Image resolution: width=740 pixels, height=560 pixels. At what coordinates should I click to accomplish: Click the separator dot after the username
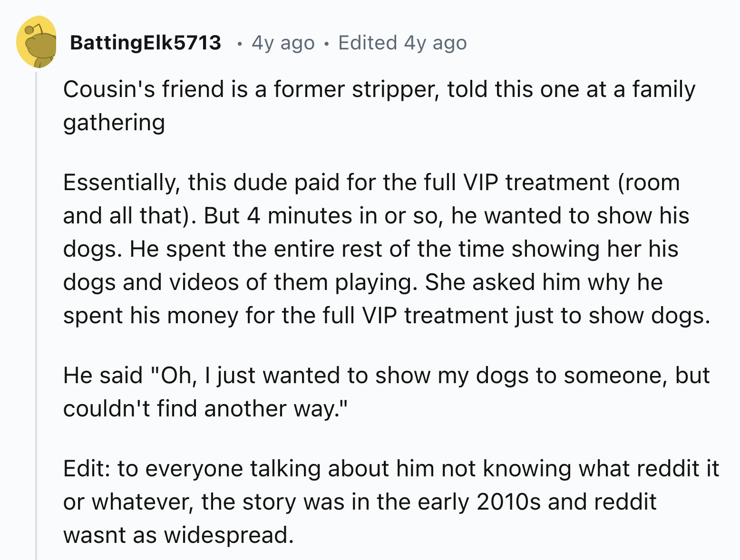click(x=240, y=44)
